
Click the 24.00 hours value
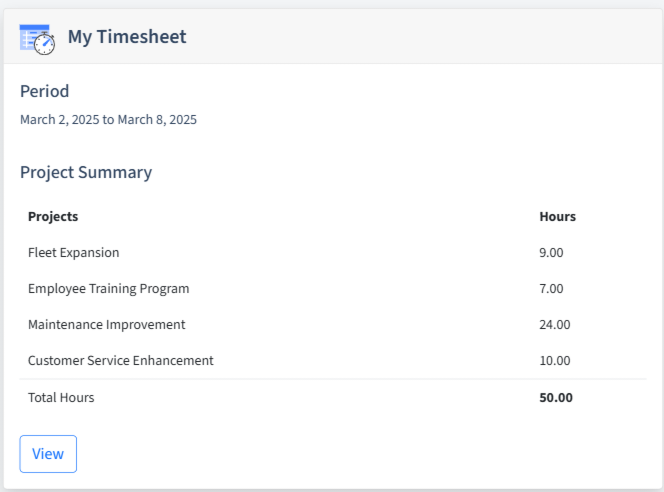(x=555, y=324)
